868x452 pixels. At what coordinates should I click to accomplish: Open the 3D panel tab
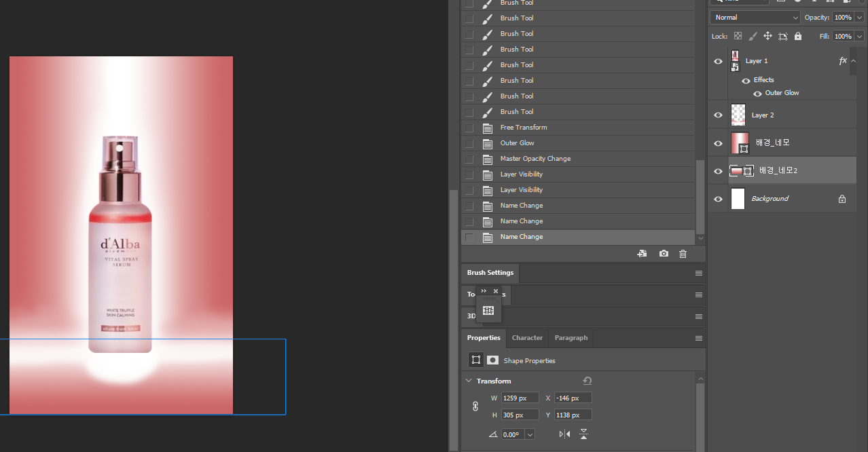(471, 316)
